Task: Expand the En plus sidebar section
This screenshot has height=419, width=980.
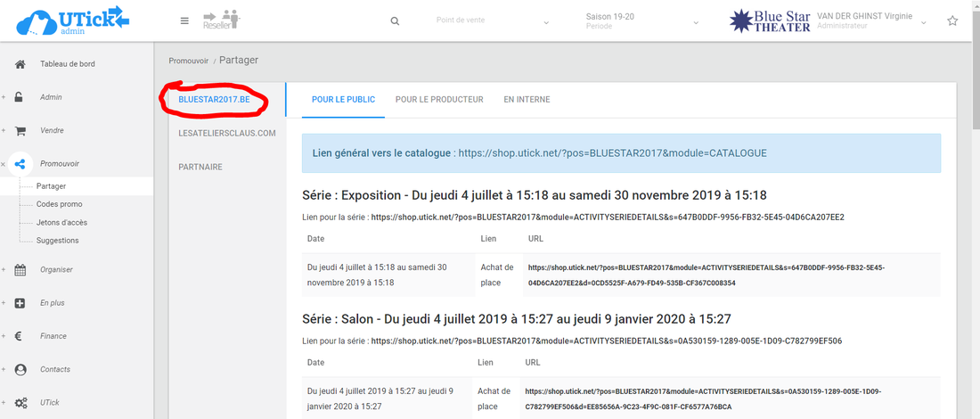Action: coord(4,303)
